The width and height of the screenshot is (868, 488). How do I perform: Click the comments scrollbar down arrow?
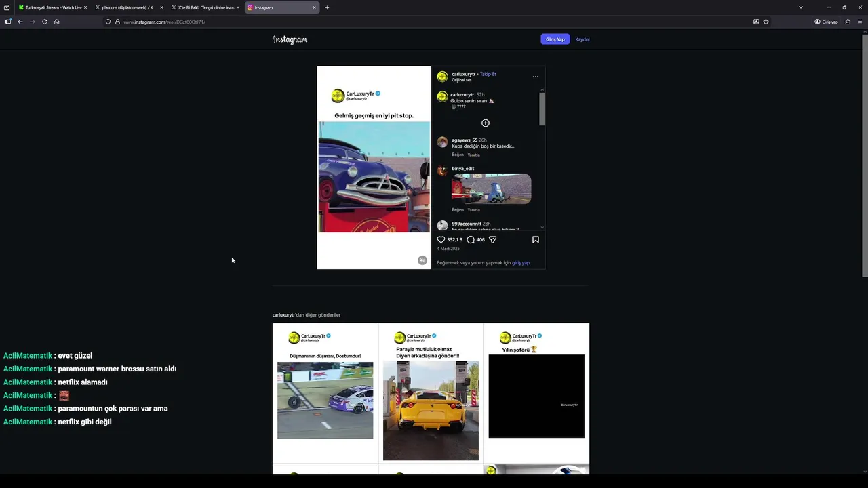tap(542, 228)
